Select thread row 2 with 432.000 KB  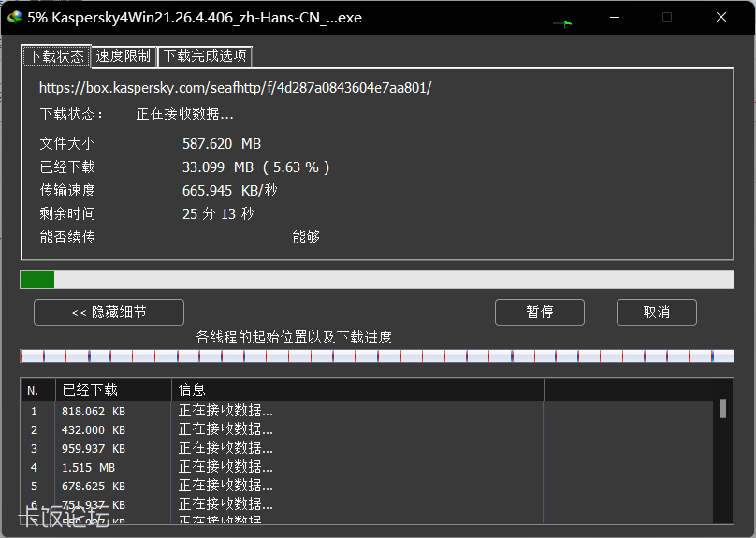[x=367, y=430]
